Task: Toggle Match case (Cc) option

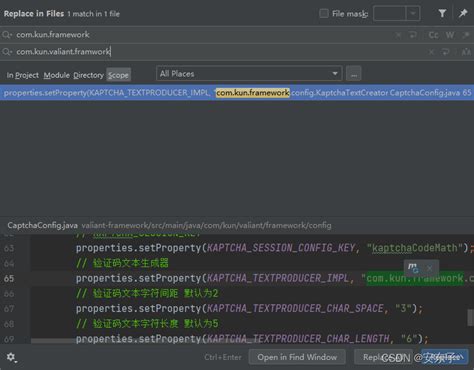Action: pyautogui.click(x=433, y=35)
